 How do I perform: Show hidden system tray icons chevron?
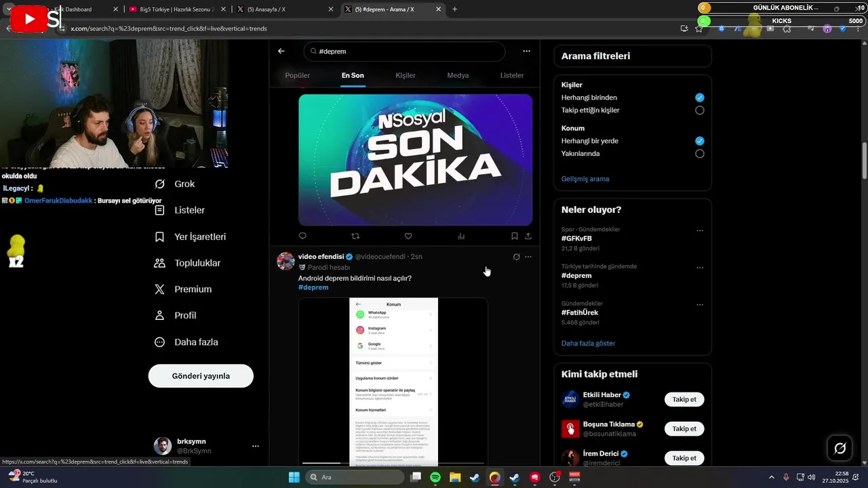point(772,477)
